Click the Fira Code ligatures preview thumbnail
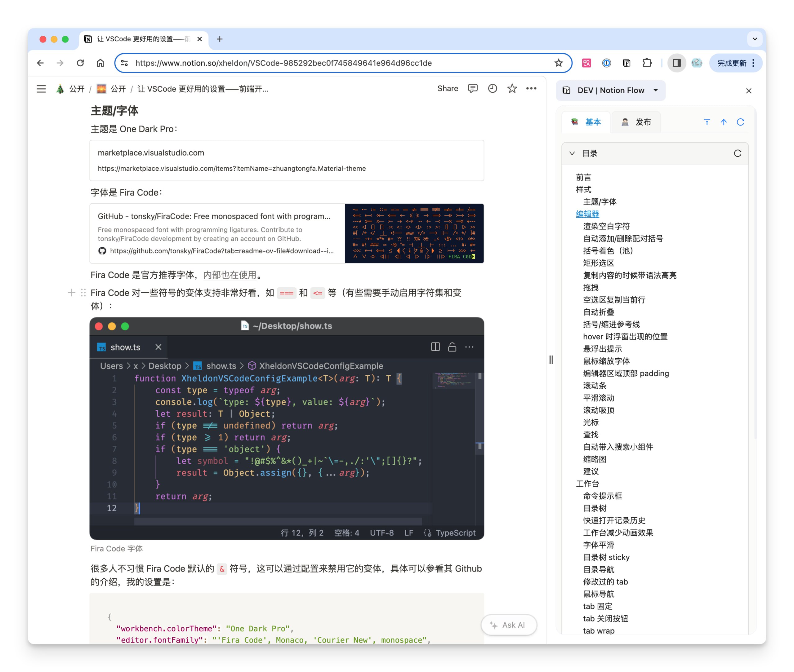 [x=414, y=233]
